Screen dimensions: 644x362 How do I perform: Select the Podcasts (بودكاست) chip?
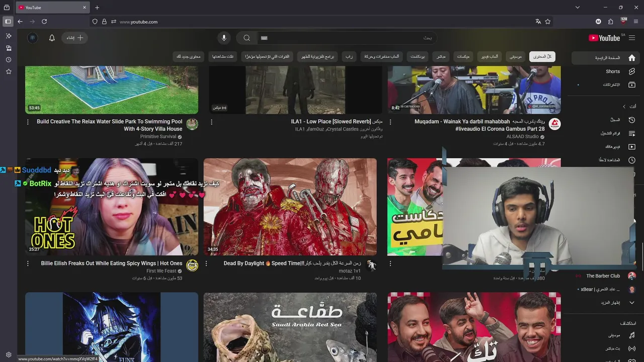[418, 57]
